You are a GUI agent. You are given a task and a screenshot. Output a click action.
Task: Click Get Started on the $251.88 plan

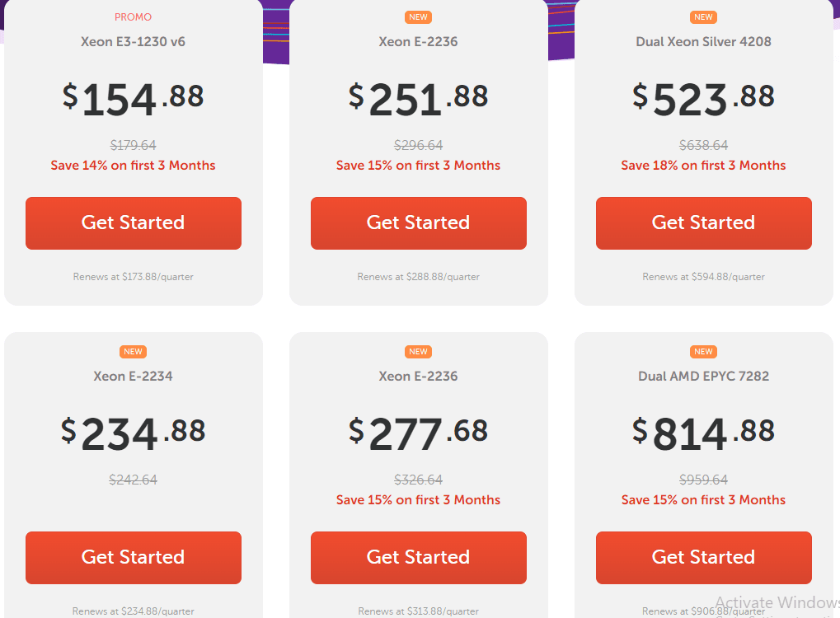(x=419, y=223)
